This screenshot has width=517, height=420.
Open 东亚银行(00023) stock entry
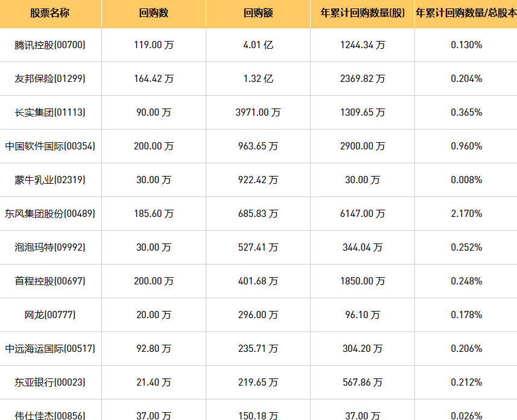[50, 382]
